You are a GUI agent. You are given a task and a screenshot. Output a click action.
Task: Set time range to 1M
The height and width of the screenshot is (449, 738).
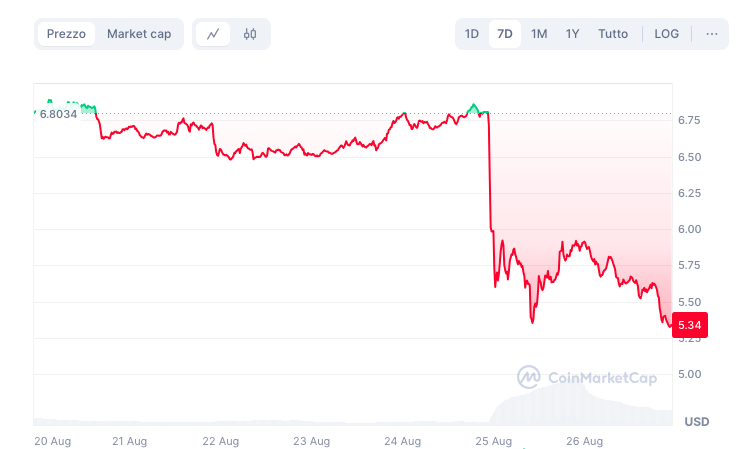(539, 34)
